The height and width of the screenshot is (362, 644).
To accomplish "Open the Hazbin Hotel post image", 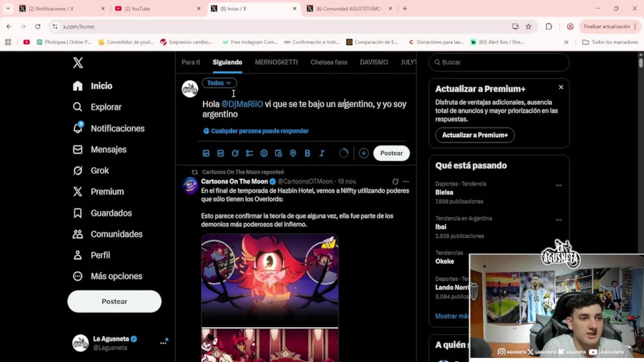I will [270, 280].
